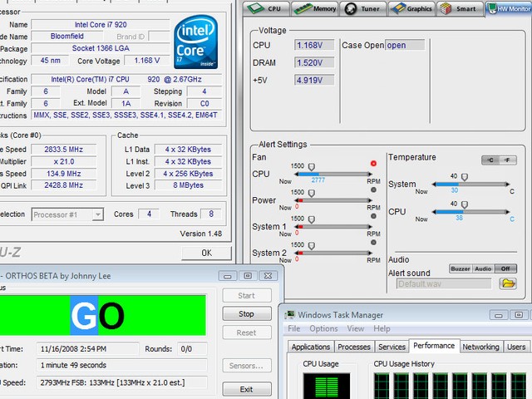532x399 pixels.
Task: Click the Intel Core i7 920 name field
Action: (x=101, y=24)
